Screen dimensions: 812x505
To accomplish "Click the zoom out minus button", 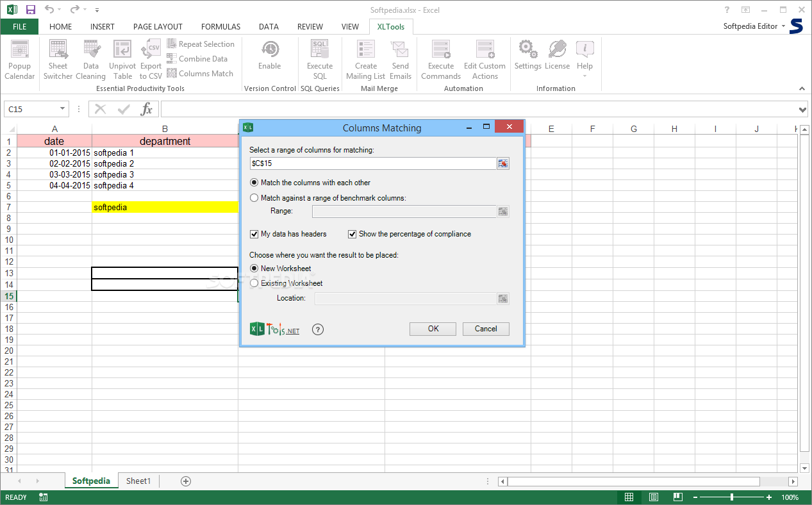I will point(694,497).
